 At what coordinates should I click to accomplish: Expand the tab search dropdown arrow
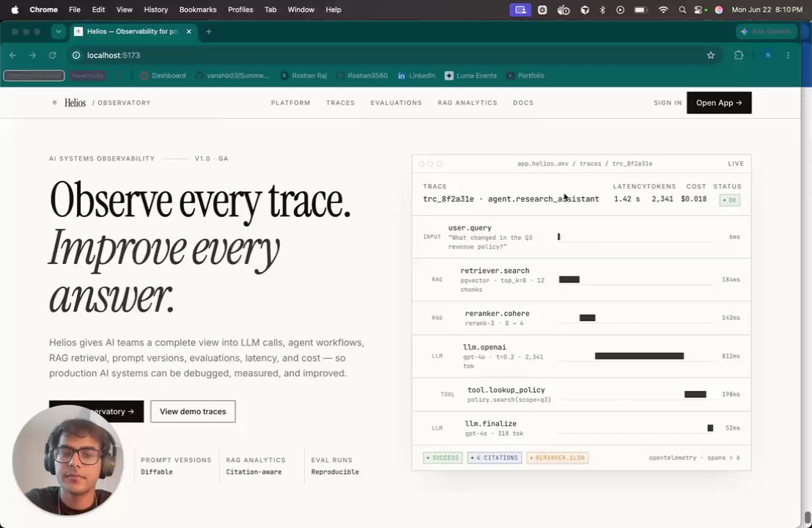tap(59, 32)
